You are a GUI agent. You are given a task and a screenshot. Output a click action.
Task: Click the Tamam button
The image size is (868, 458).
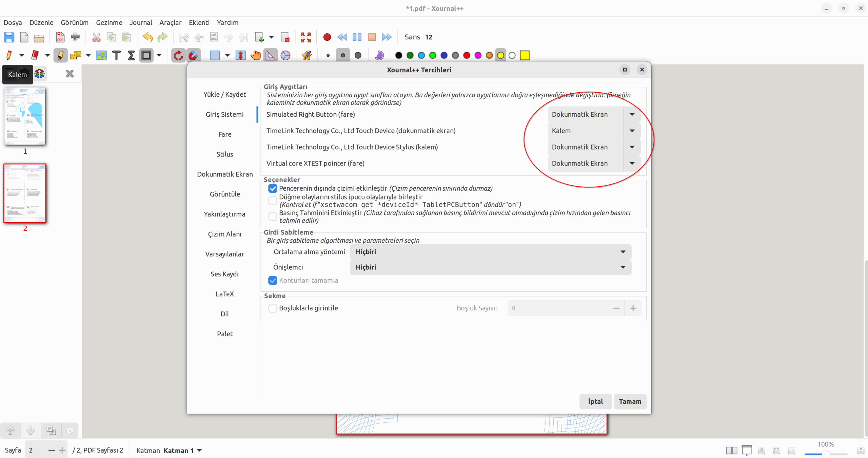(630, 401)
